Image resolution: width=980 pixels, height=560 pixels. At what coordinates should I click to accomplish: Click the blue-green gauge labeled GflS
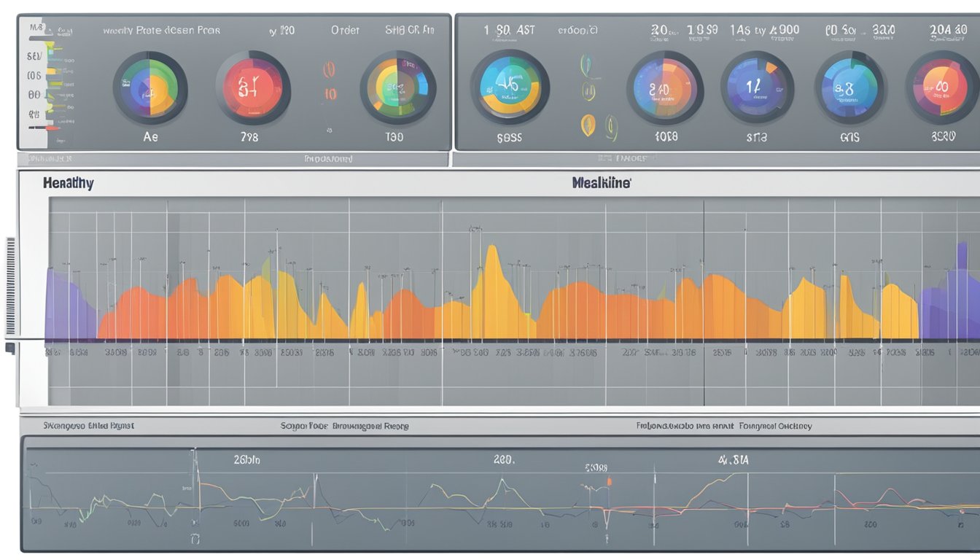click(849, 87)
